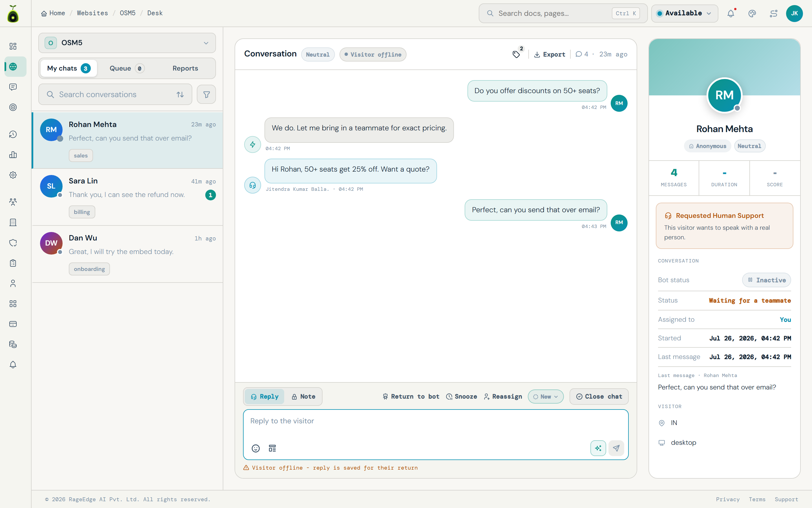812x508 pixels.
Task: Select the Note mode tab
Action: coord(303,397)
